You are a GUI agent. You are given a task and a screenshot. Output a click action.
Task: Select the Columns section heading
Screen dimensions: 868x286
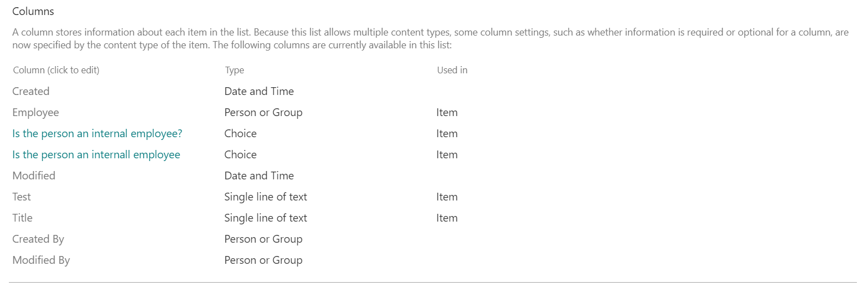tap(33, 11)
